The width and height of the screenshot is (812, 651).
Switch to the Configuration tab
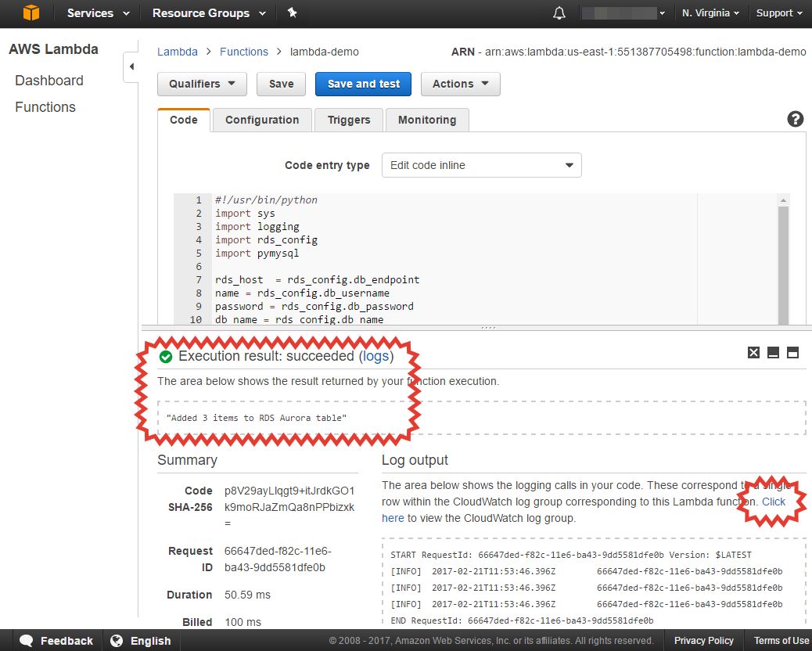pos(262,120)
